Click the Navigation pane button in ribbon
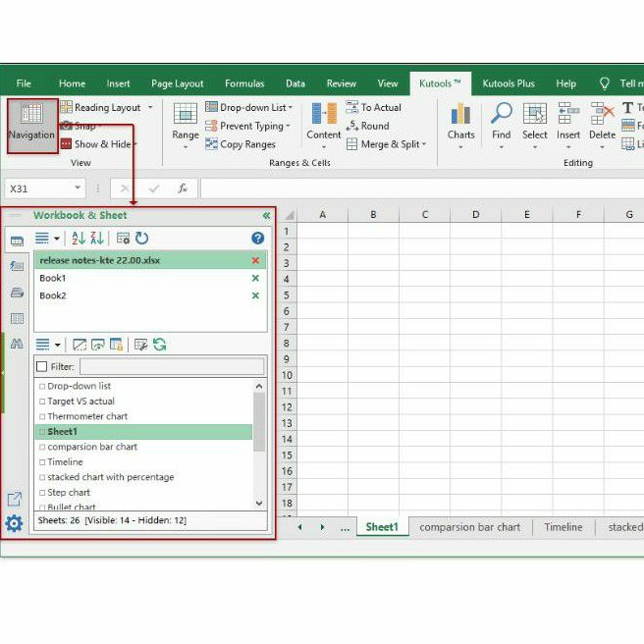Screen dimensions: 644x644 [x=31, y=124]
